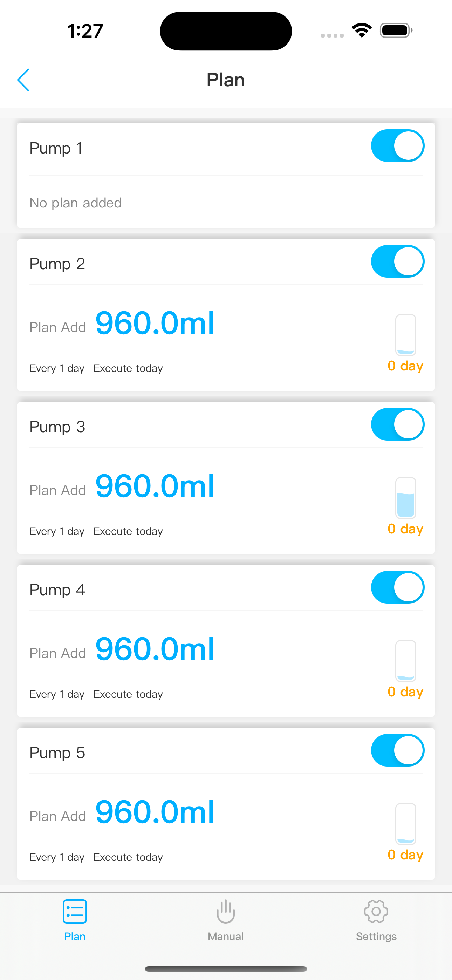Tap 'No plan added' under Pump 1

point(76,203)
